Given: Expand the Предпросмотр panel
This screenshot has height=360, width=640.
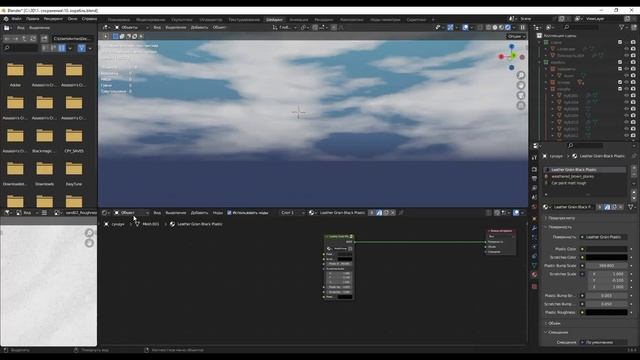Looking at the screenshot, I should (x=561, y=218).
